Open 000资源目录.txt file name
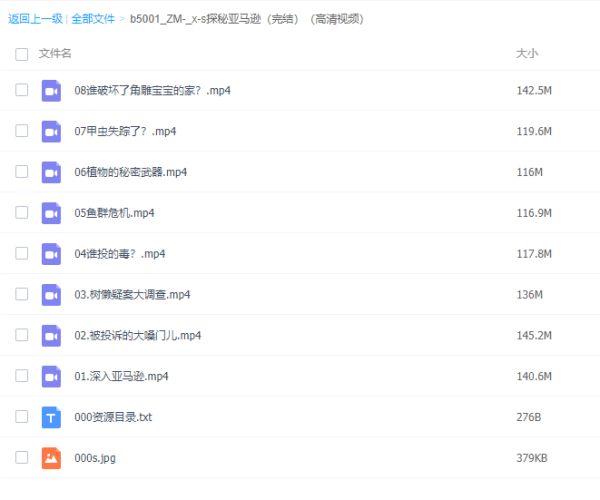This screenshot has width=600, height=500. coord(112,418)
